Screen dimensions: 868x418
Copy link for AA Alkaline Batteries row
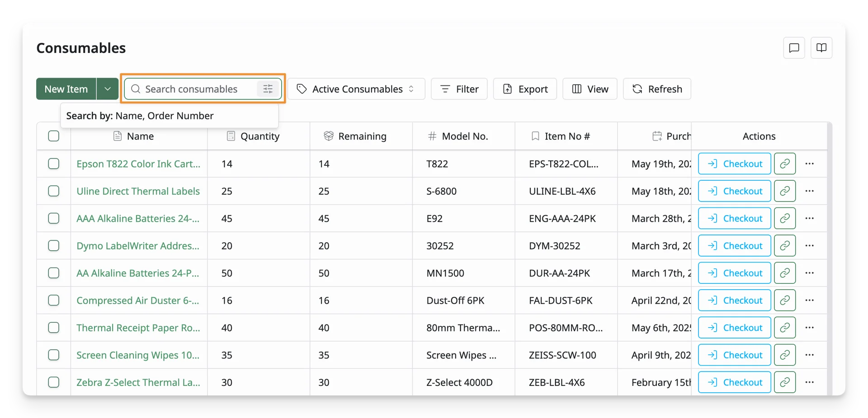[x=785, y=273]
